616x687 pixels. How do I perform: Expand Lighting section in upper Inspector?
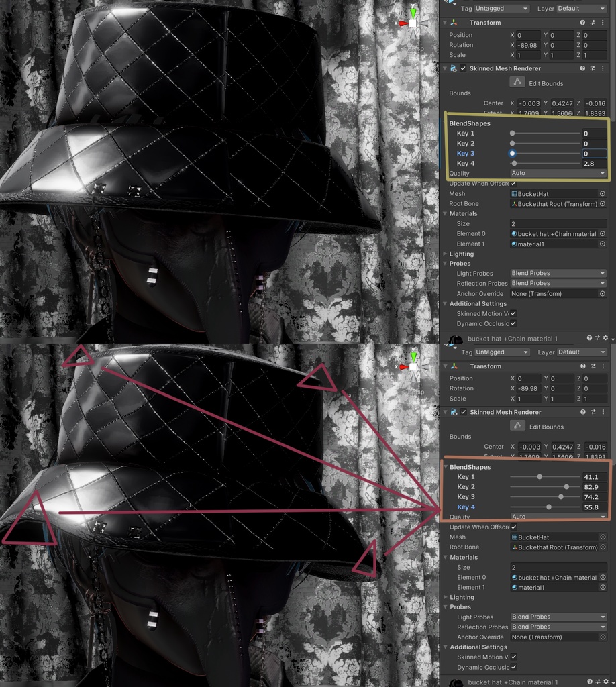[x=445, y=254]
